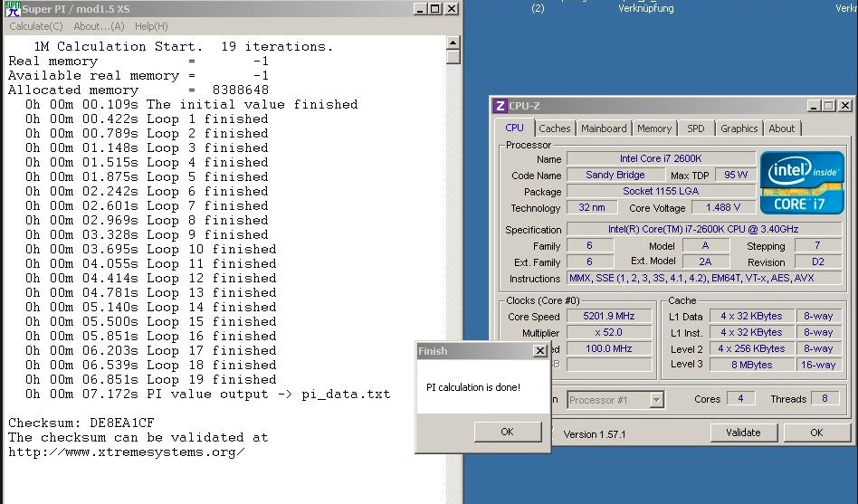The width and height of the screenshot is (858, 504).
Task: Click the 'PI calculation is done!' message
Action: pyautogui.click(x=473, y=387)
